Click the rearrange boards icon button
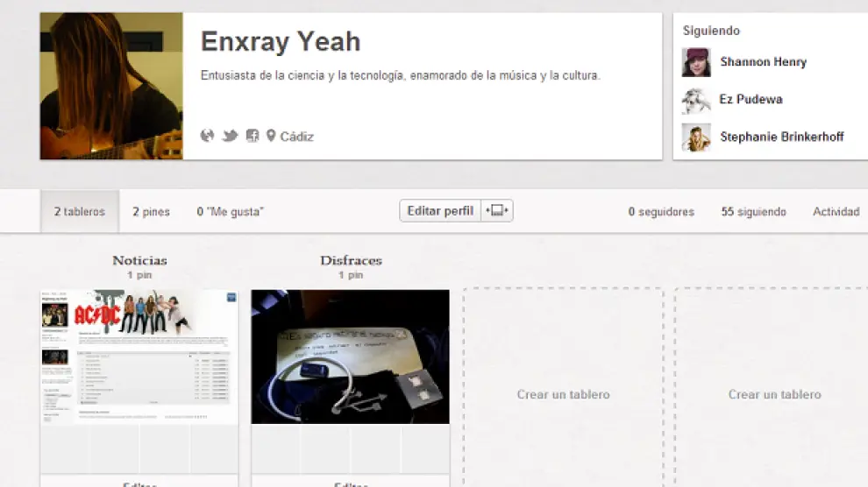 tap(496, 211)
